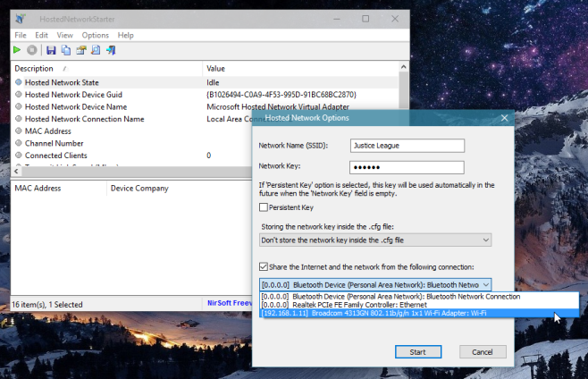Collapse the shared connection dropdown arrow
Image resolution: width=588 pixels, height=379 pixels.
(486, 285)
